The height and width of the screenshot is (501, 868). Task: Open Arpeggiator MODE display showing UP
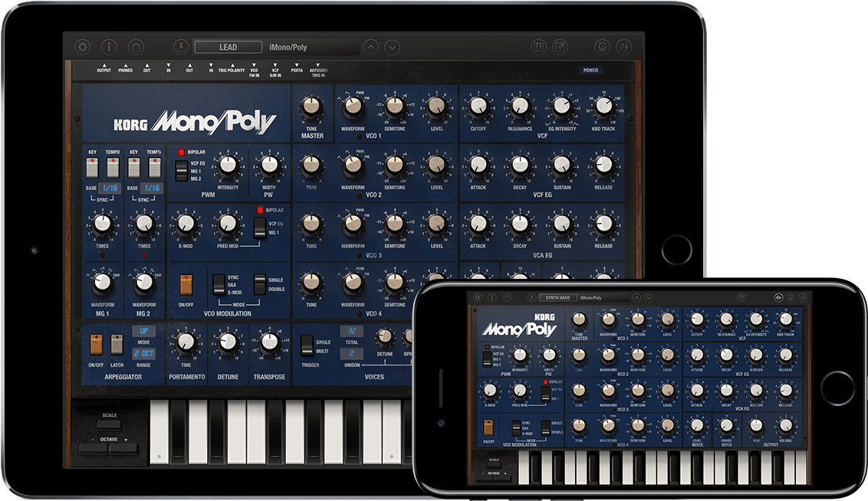pos(144,331)
